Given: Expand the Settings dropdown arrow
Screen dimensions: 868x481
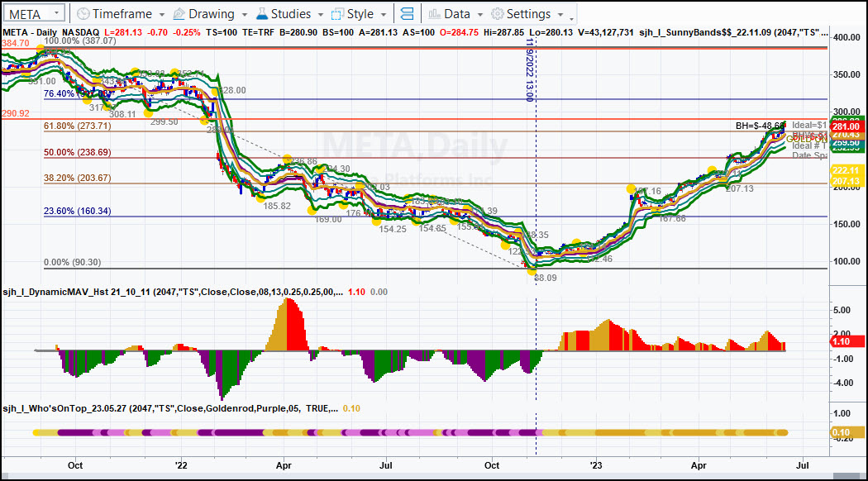Looking at the screenshot, I should (x=560, y=15).
